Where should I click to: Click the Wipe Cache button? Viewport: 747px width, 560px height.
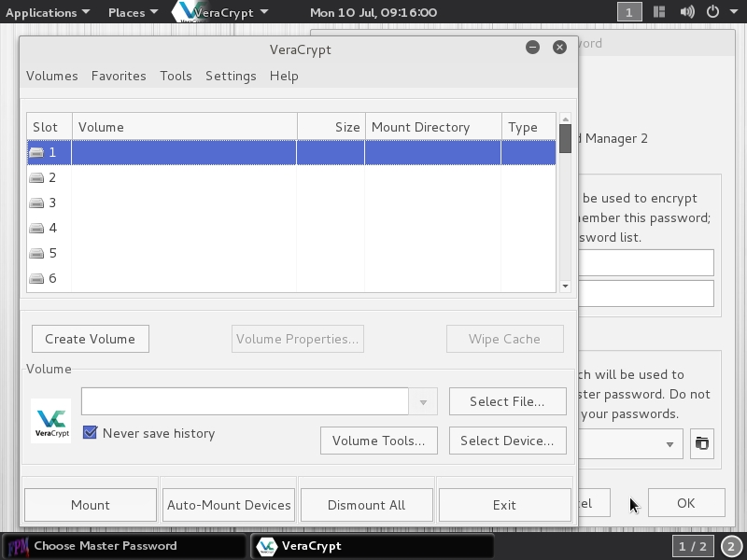pyautogui.click(x=505, y=339)
